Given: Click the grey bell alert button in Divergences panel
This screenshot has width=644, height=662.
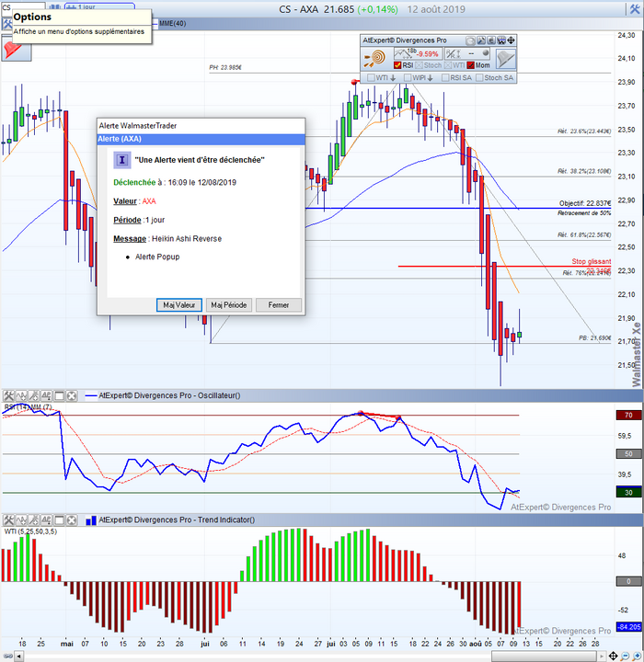Looking at the screenshot, I should (x=505, y=58).
